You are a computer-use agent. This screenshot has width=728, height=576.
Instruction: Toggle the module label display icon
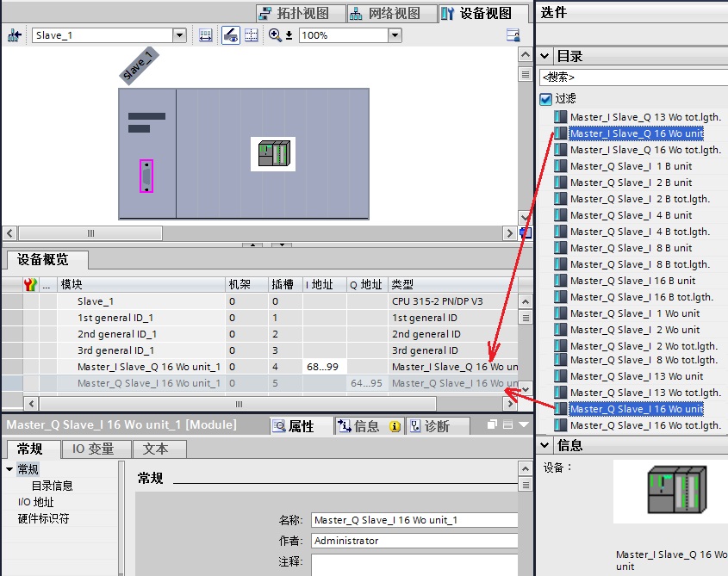[x=230, y=35]
